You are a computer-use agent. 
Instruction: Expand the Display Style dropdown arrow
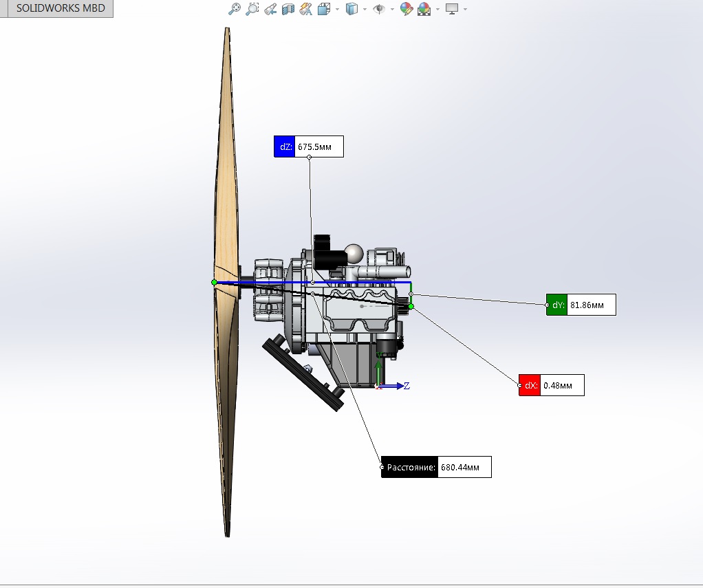point(364,10)
